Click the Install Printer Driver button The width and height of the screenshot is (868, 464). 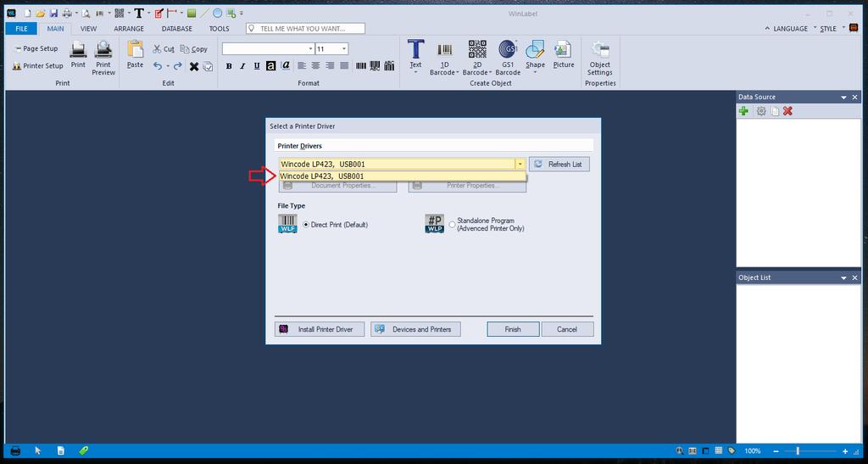coord(320,329)
